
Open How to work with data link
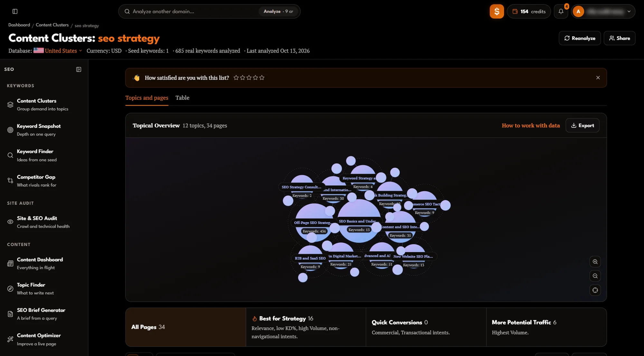[531, 126]
